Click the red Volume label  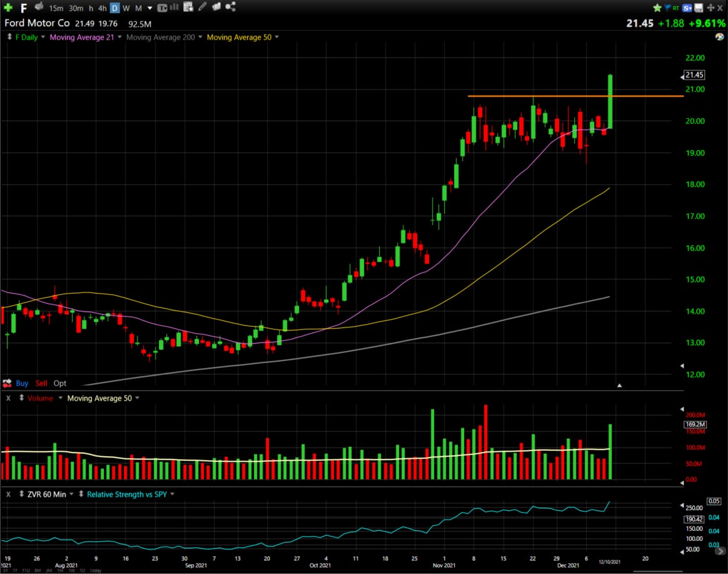tap(41, 398)
